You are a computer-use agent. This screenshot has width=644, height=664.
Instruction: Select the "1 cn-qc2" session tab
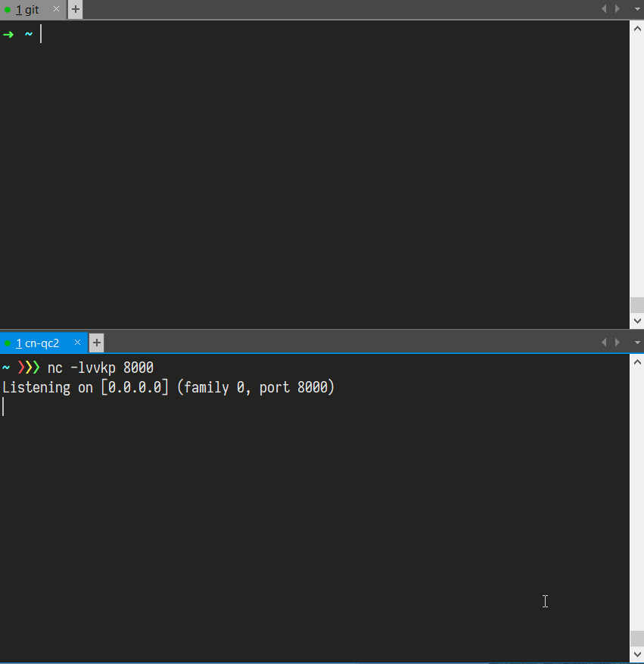pyautogui.click(x=37, y=343)
